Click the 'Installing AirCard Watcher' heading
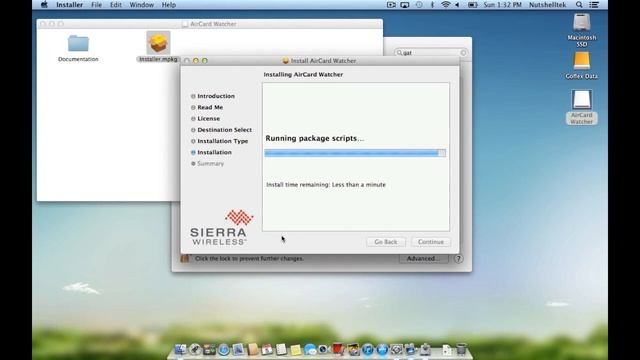640x360 pixels. (303, 75)
